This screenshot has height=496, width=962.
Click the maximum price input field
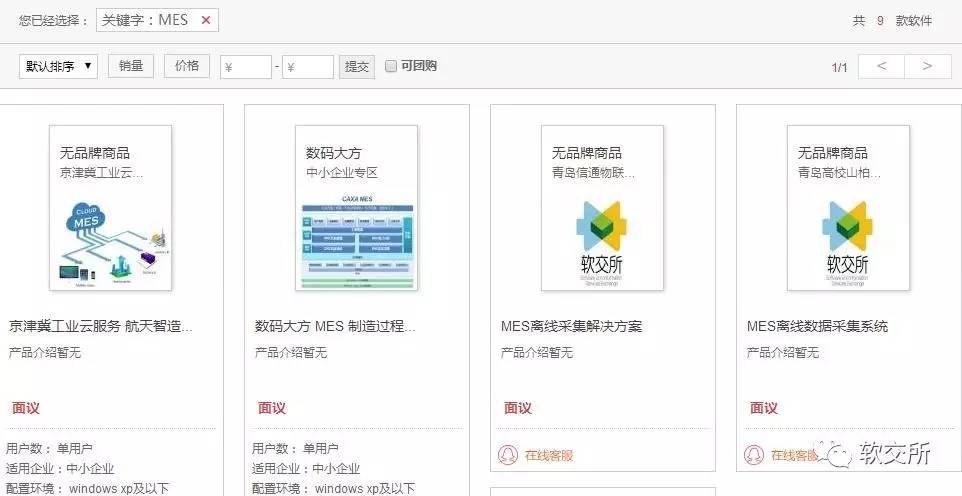pos(308,67)
